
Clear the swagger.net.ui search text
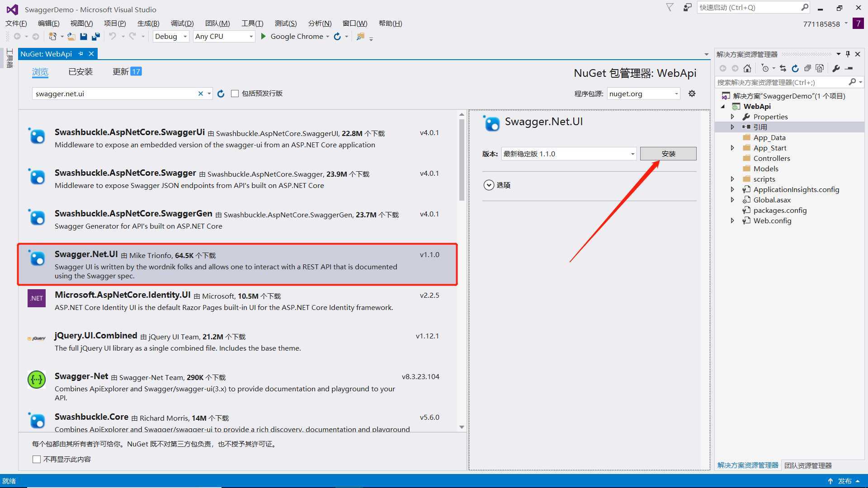pyautogui.click(x=200, y=94)
